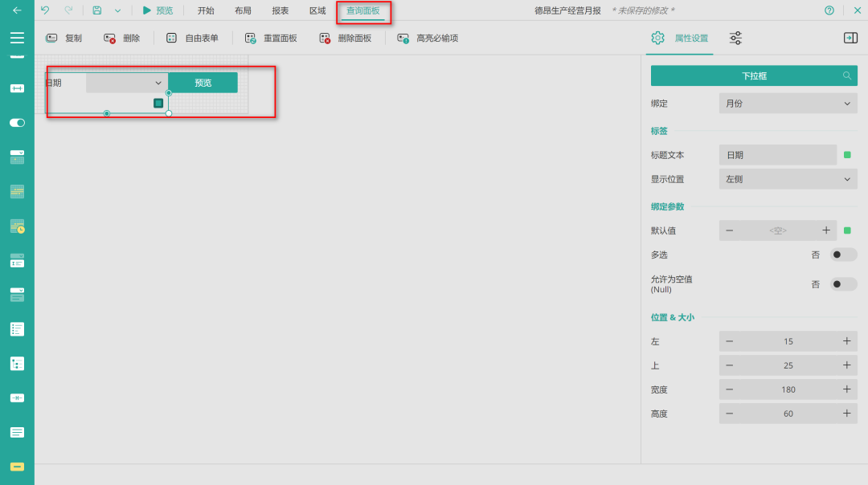Decrease the 默认值 with the minus button

pyautogui.click(x=730, y=230)
